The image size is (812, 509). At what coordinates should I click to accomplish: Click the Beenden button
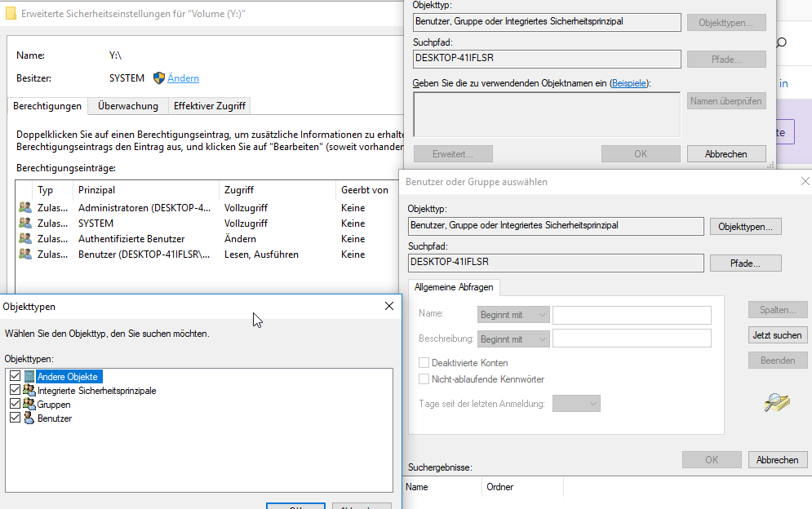(x=777, y=361)
